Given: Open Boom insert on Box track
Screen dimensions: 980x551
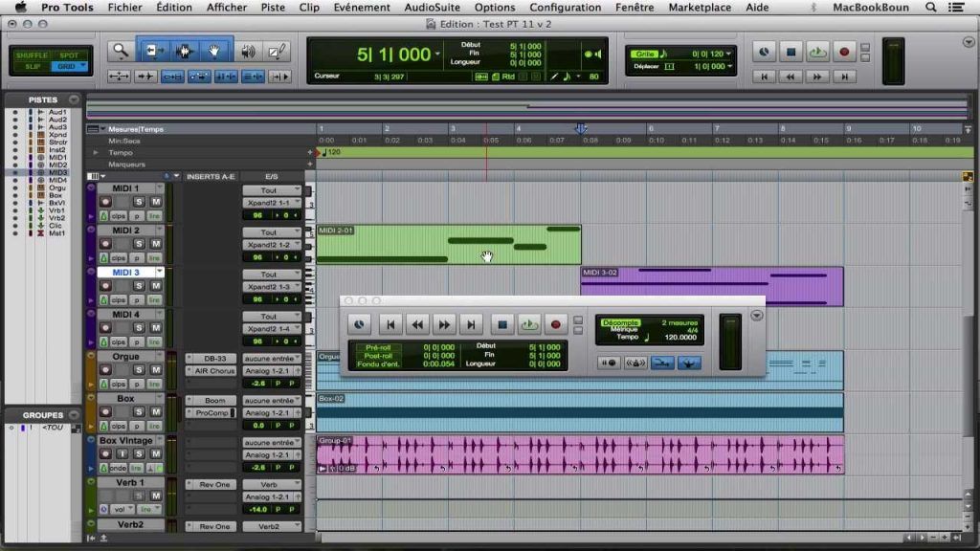Looking at the screenshot, I should point(214,401).
